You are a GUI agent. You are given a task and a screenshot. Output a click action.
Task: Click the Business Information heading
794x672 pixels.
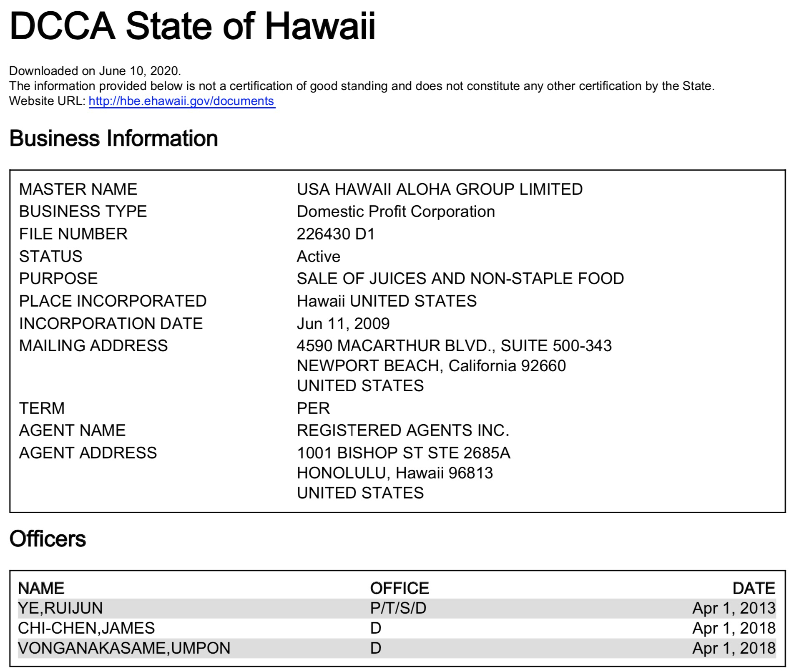113,138
